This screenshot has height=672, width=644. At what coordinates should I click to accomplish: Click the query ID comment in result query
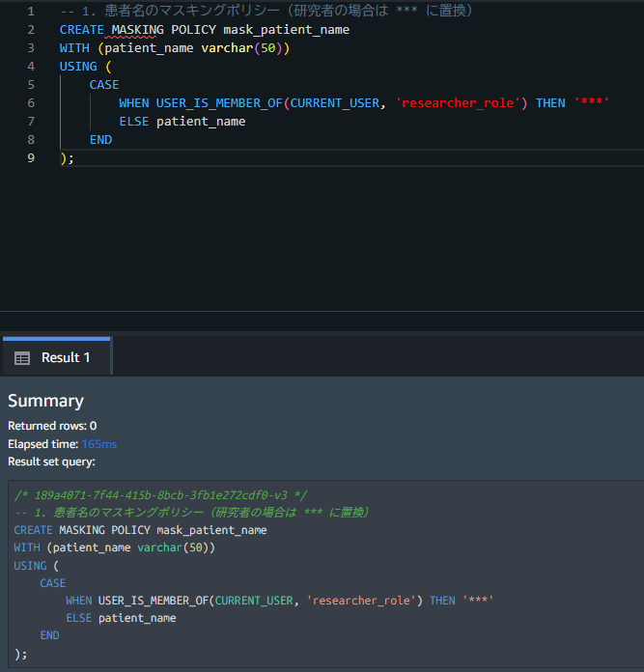pos(160,495)
